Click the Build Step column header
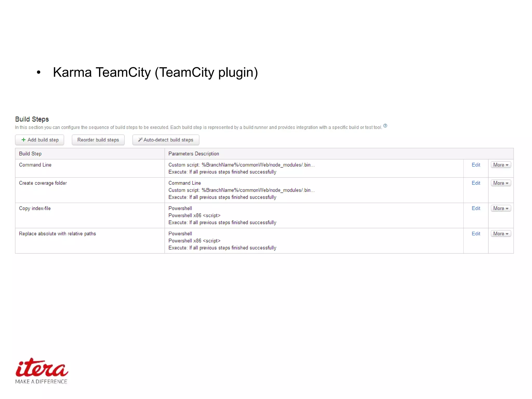Image resolution: width=532 pixels, height=399 pixels. coord(30,154)
